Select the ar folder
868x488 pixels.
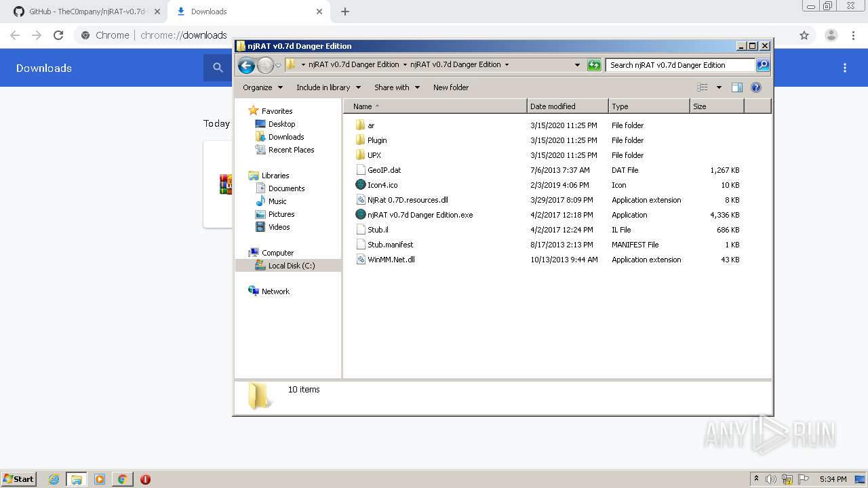[370, 125]
